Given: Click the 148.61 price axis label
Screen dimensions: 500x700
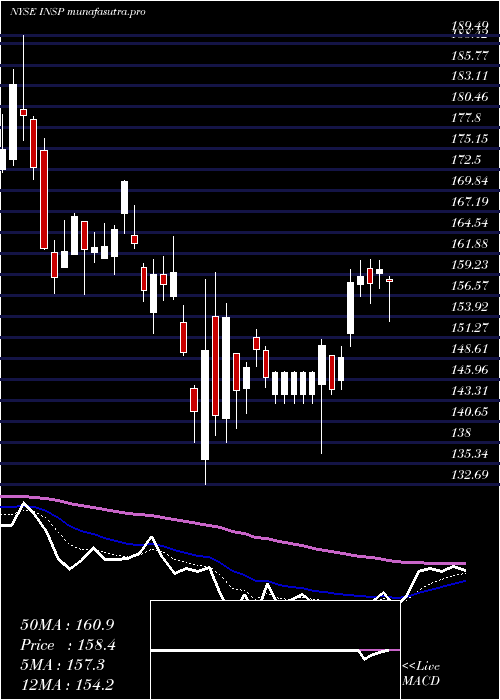Looking at the screenshot, I should [x=470, y=349].
